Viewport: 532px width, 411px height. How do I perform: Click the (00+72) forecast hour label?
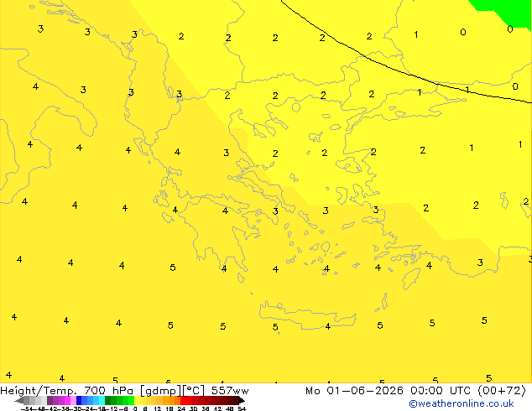click(502, 391)
